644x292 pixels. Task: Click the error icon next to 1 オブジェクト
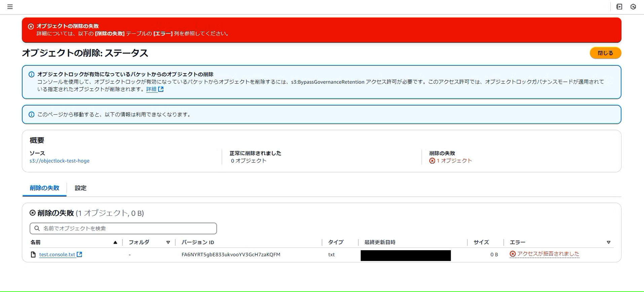click(x=432, y=161)
